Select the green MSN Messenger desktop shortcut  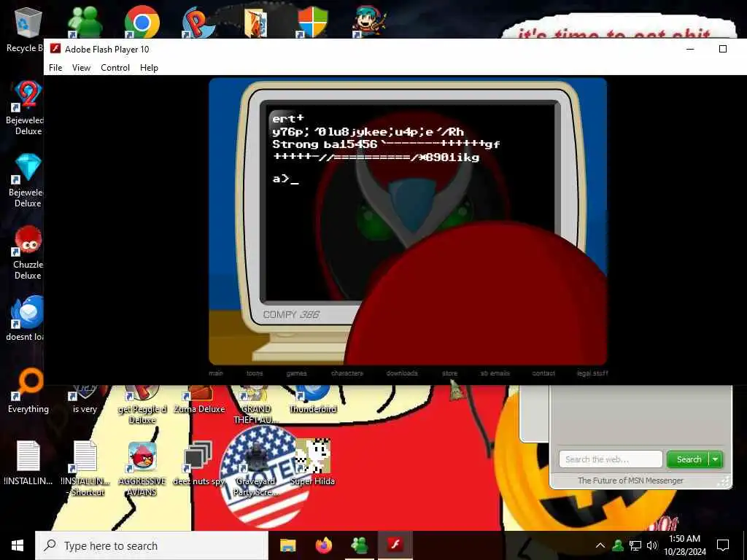click(85, 22)
